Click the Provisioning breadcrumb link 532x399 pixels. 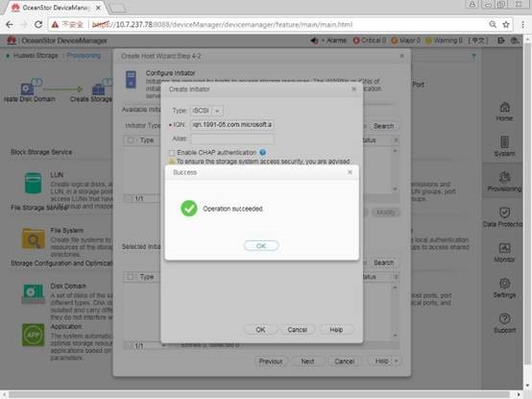[x=84, y=56]
